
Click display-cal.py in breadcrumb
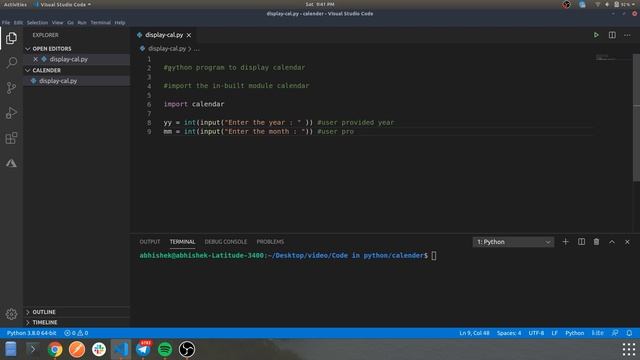[x=167, y=49]
